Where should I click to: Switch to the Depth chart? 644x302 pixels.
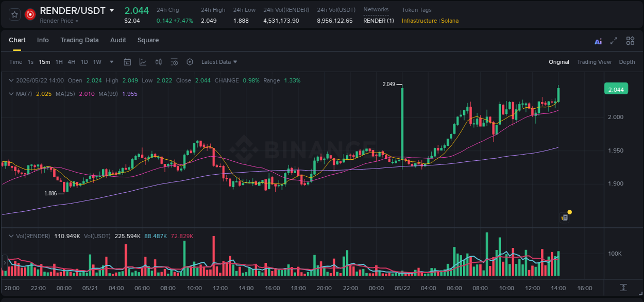pos(627,62)
